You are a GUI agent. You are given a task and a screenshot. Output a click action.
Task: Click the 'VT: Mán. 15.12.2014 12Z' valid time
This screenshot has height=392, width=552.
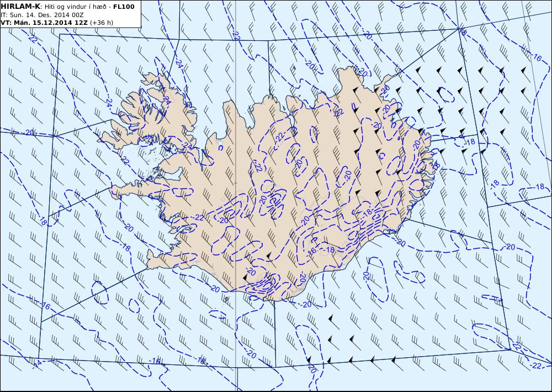pos(44,23)
